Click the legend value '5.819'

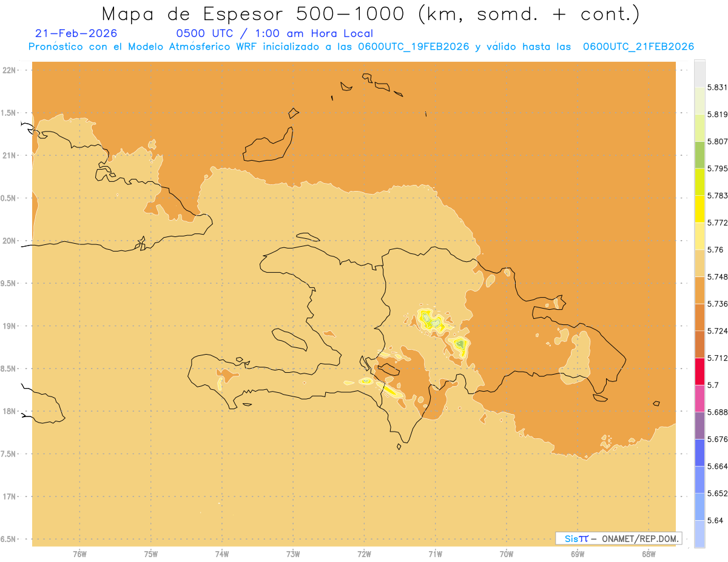(717, 114)
